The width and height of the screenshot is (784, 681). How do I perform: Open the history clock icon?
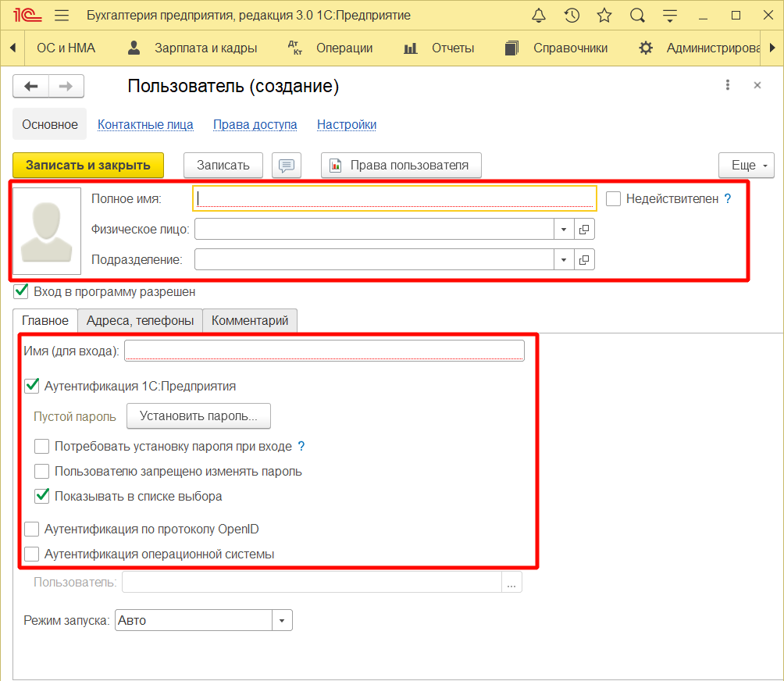click(572, 16)
